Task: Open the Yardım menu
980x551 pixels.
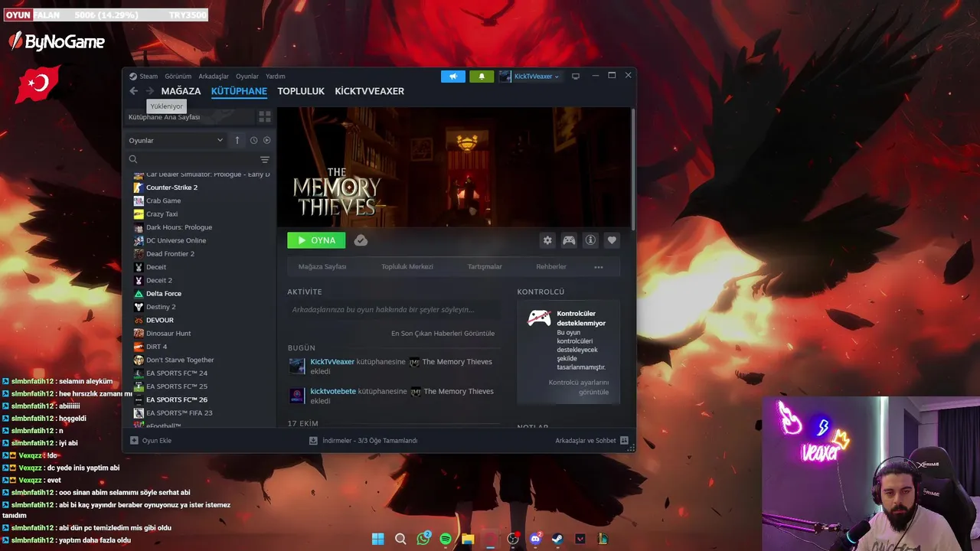Action: tap(275, 77)
